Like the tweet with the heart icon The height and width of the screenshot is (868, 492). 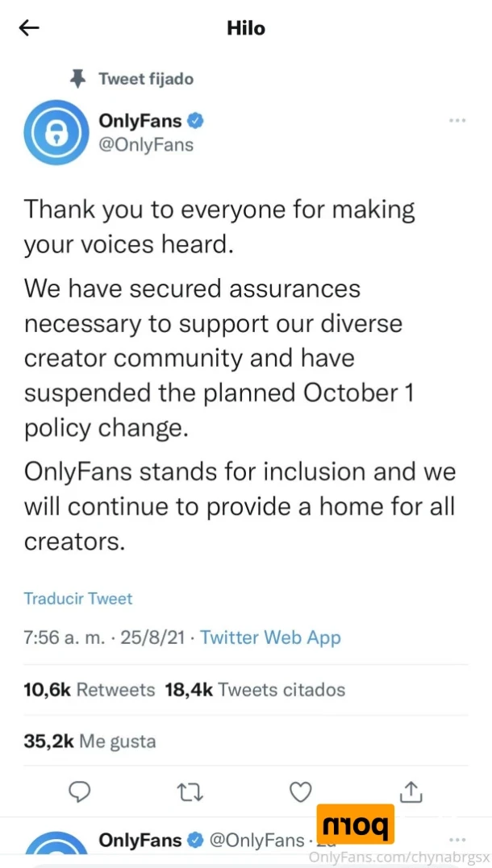coord(302,793)
